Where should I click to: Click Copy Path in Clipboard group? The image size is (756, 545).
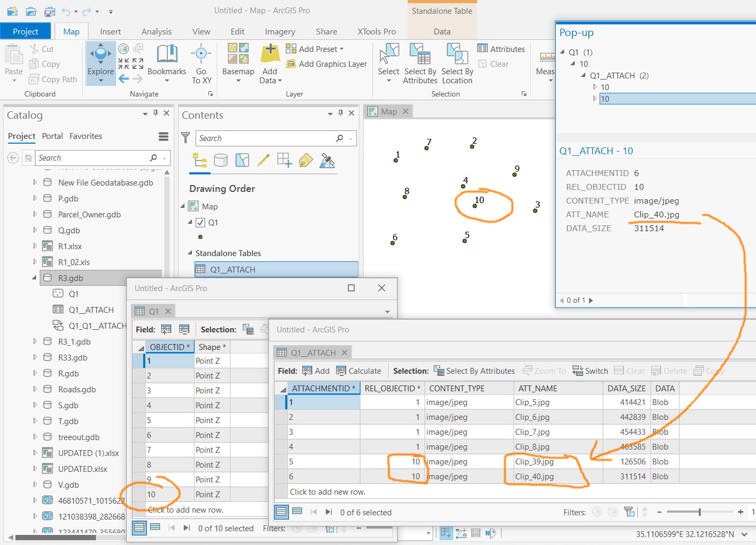53,80
